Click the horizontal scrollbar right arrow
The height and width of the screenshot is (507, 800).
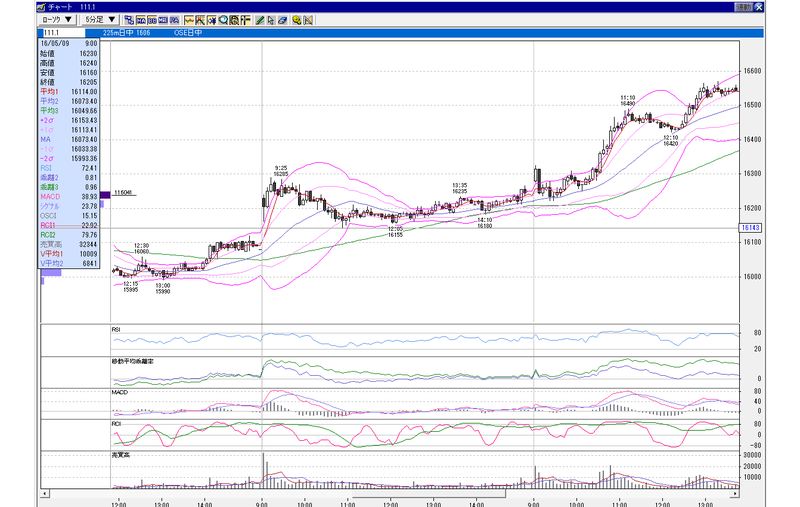point(735,493)
